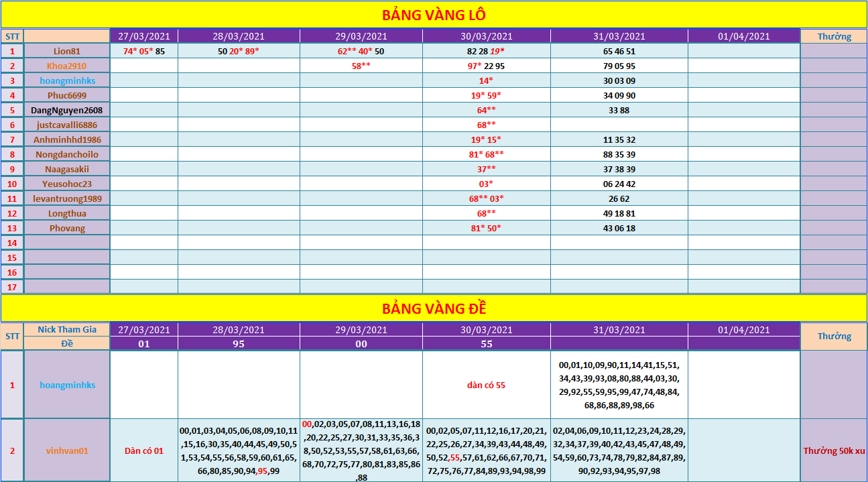868x482 pixels.
Task: Click the 'Thưởng 50k xu' reward cell
Action: coord(834,451)
